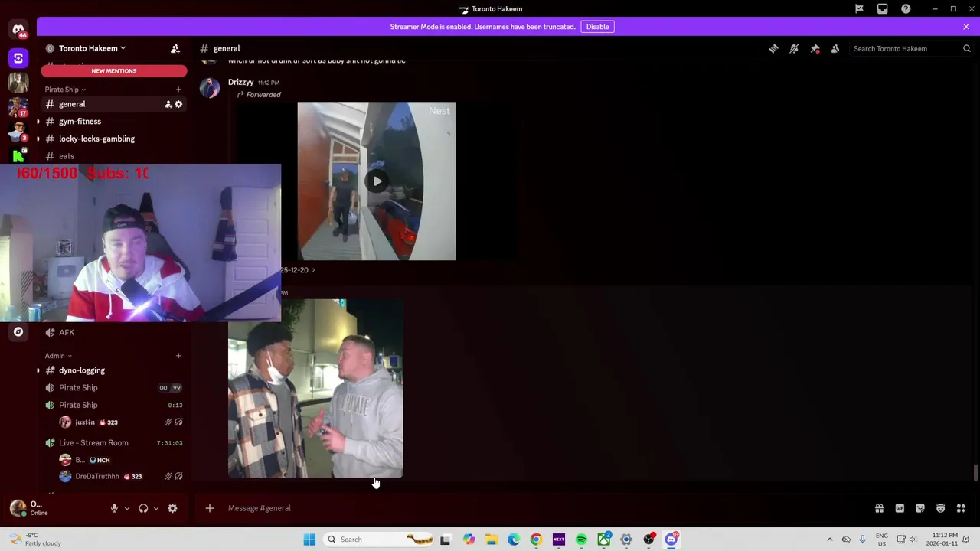
Task: Click the search magnifier icon
Action: 966,48
